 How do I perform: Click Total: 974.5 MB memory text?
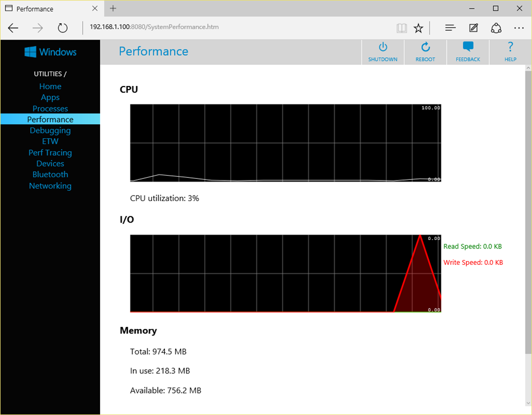coord(158,352)
